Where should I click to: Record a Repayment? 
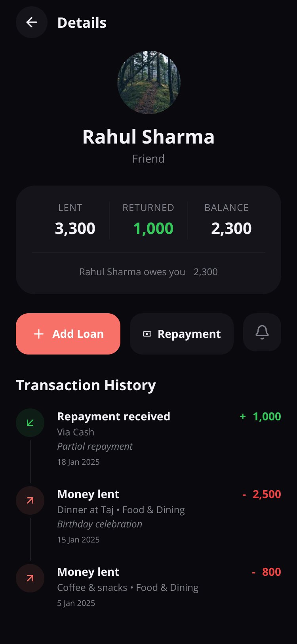click(x=182, y=334)
